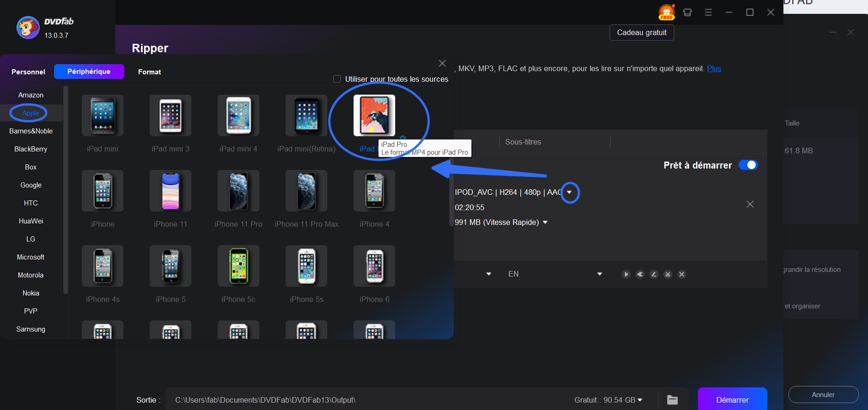868x410 pixels.
Task: Open the video edit pencil icon
Action: (x=654, y=274)
